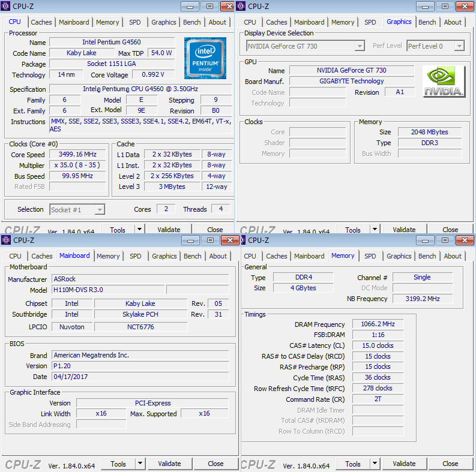Click the 3499.16 MHz core speed value

pyautogui.click(x=77, y=154)
